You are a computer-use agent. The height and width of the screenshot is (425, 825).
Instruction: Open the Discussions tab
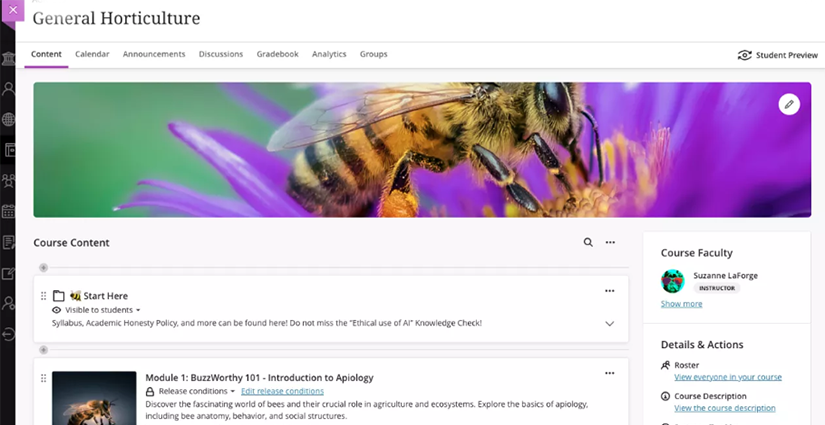220,54
